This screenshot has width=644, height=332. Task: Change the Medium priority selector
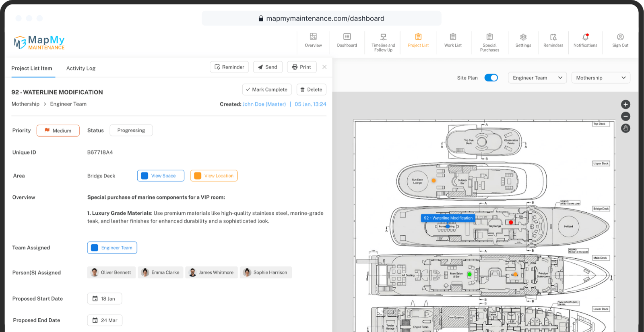[x=58, y=131]
